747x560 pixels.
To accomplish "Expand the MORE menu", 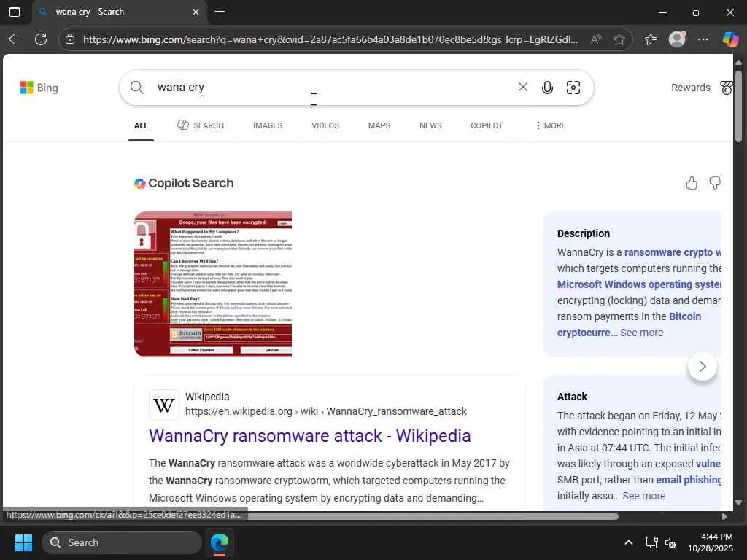I will point(551,125).
